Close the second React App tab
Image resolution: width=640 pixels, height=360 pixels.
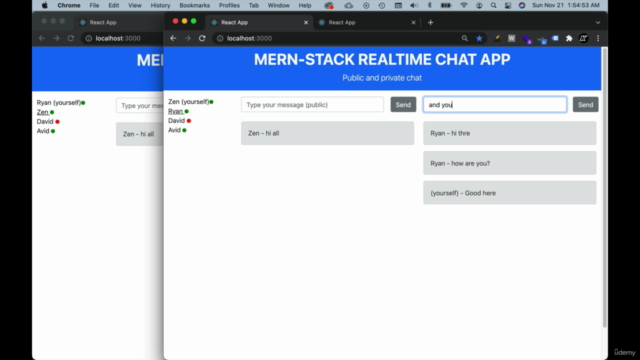point(413,22)
